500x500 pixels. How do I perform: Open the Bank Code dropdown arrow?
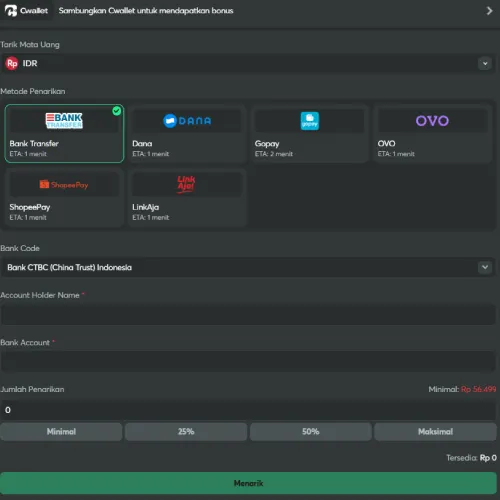click(x=485, y=267)
